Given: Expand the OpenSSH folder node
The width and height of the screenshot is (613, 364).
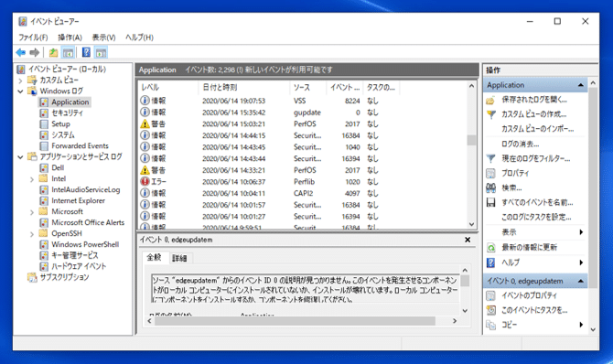Looking at the screenshot, I should (x=32, y=234).
